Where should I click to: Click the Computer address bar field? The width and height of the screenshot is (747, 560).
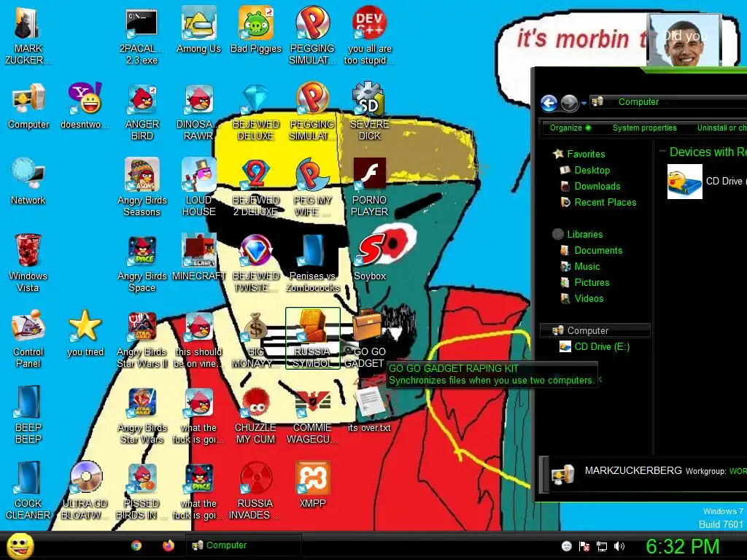point(668,102)
